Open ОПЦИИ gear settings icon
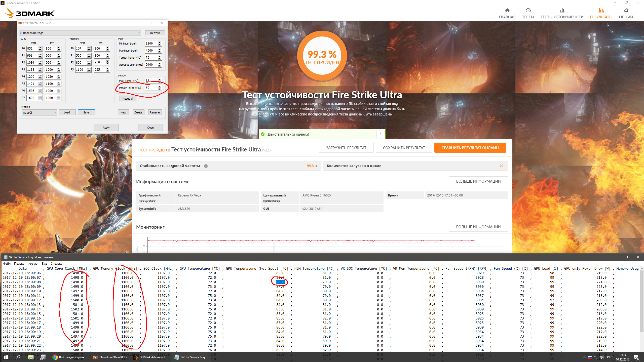The image size is (644, 362). pyautogui.click(x=626, y=11)
